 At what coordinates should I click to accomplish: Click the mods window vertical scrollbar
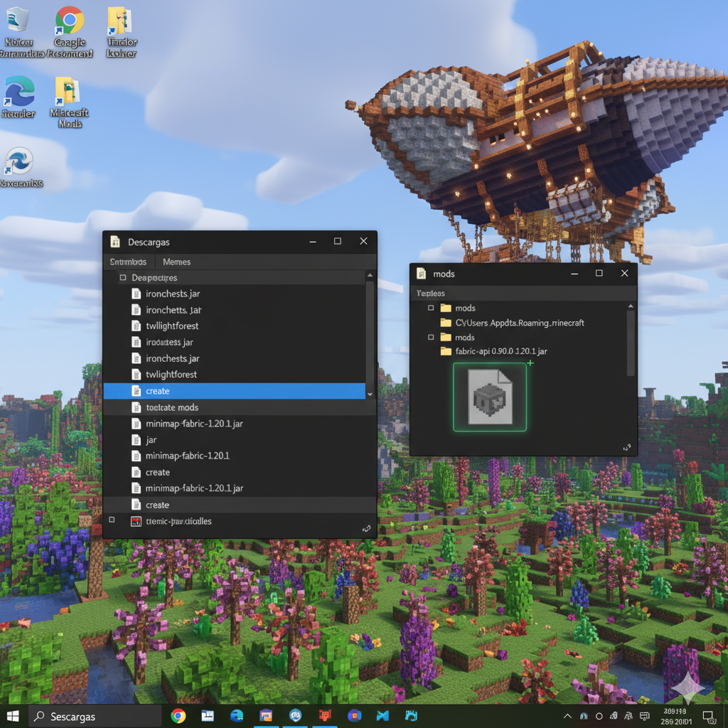point(630,341)
